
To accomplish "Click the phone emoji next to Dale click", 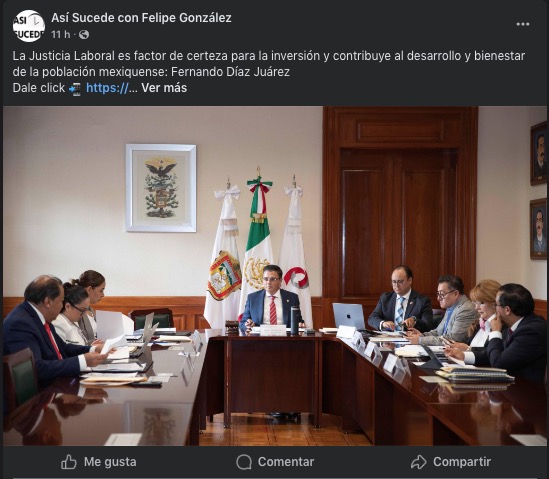I will (75, 89).
